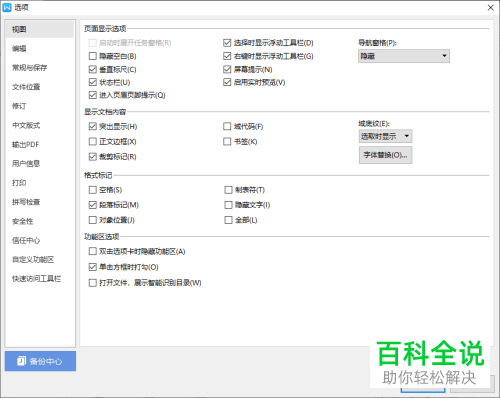
Task: Close the 选项 dialog window
Action: 491,7
